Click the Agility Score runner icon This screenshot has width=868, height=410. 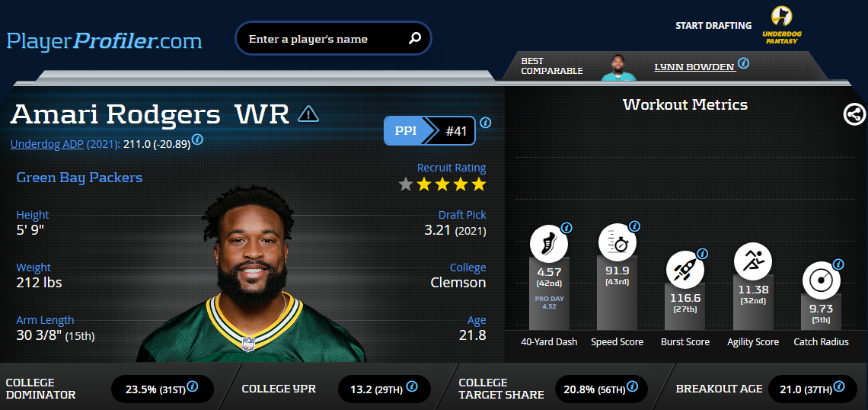[x=753, y=261]
